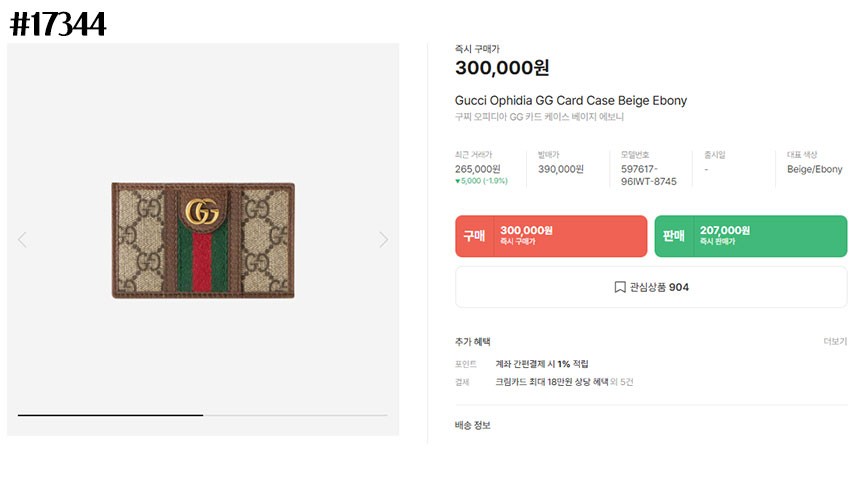Click the Gucci Ophidia GG Card Case title
Screen dimensions: 860x481
pos(570,101)
